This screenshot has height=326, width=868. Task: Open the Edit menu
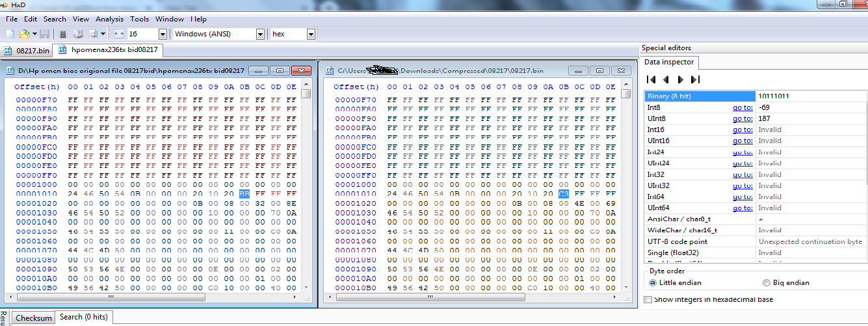click(x=31, y=19)
